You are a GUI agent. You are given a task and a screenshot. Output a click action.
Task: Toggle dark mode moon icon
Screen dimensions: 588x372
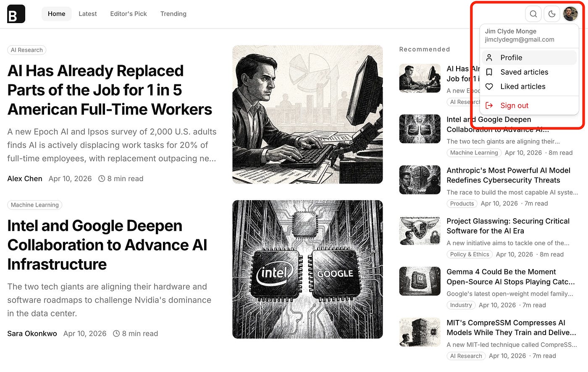click(552, 14)
